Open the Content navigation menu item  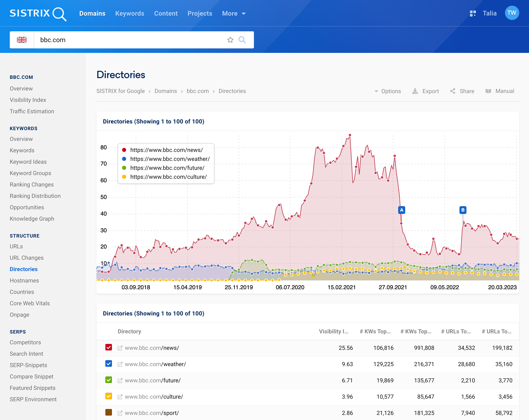point(166,13)
